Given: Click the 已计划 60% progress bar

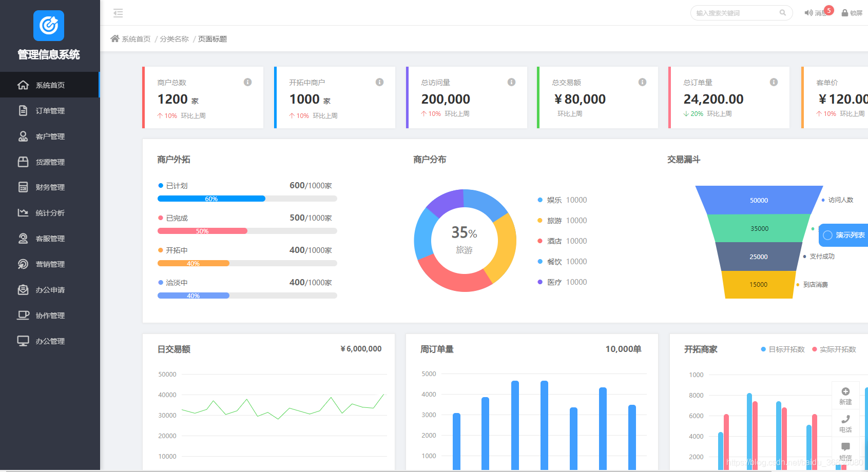Looking at the screenshot, I should [x=247, y=199].
